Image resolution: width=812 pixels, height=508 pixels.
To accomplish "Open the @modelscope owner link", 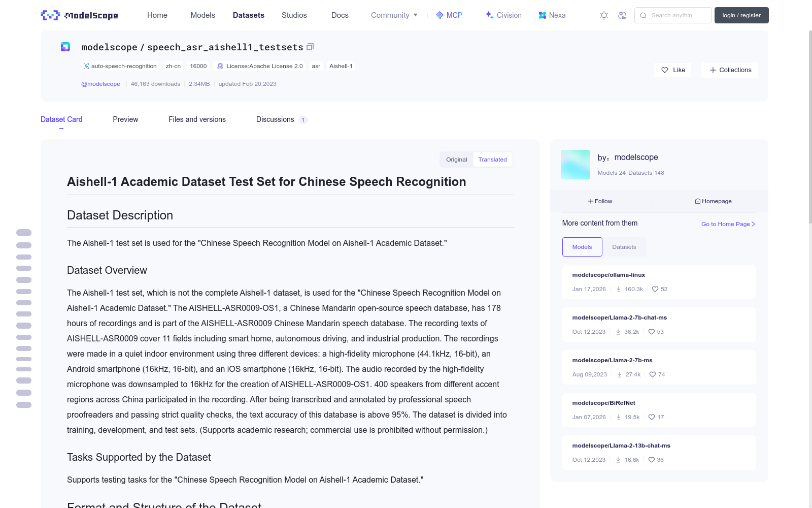I will (100, 84).
